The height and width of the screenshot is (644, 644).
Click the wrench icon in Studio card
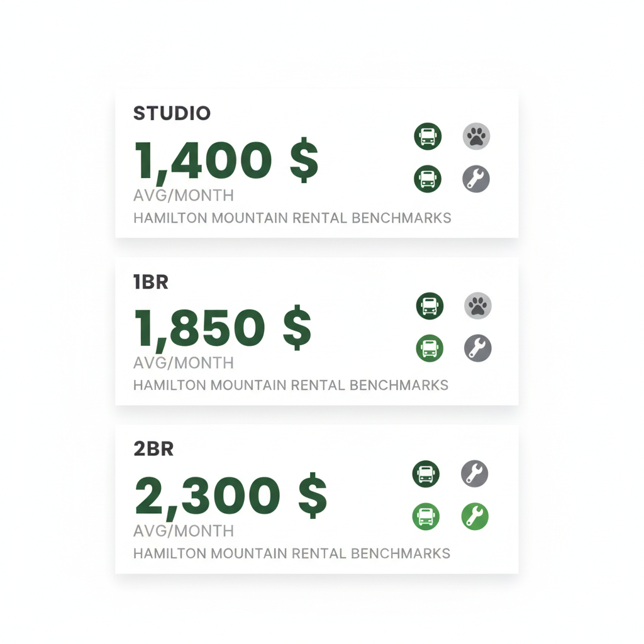pos(476,179)
